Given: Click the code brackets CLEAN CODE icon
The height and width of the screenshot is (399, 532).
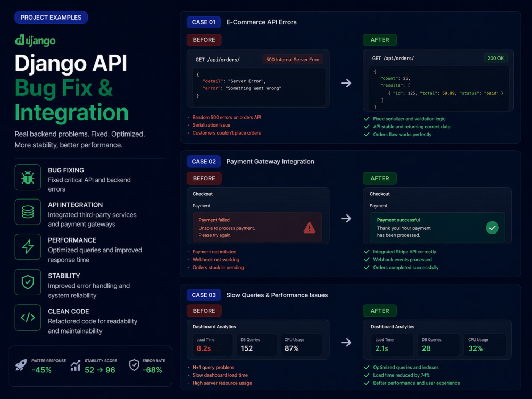Looking at the screenshot, I should click(28, 318).
